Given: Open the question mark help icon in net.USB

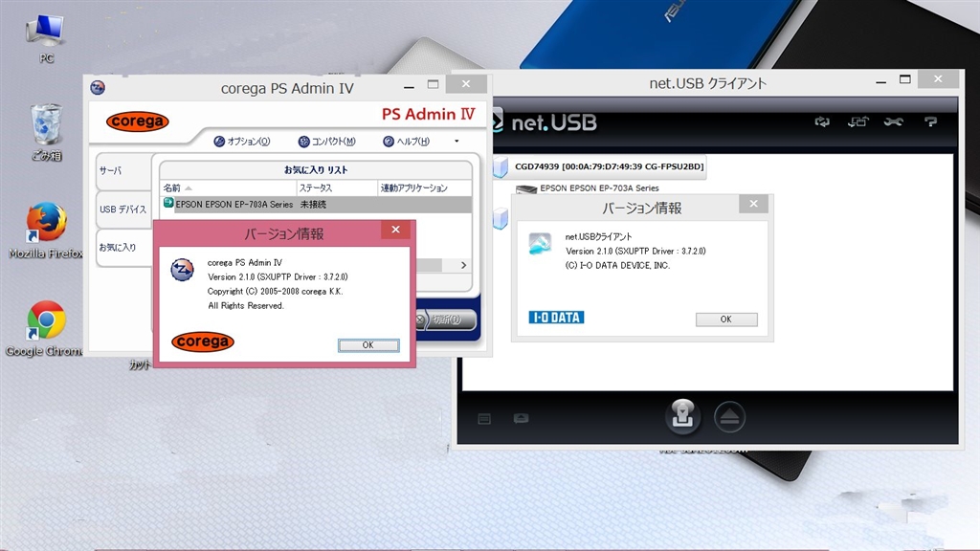Looking at the screenshot, I should [930, 121].
